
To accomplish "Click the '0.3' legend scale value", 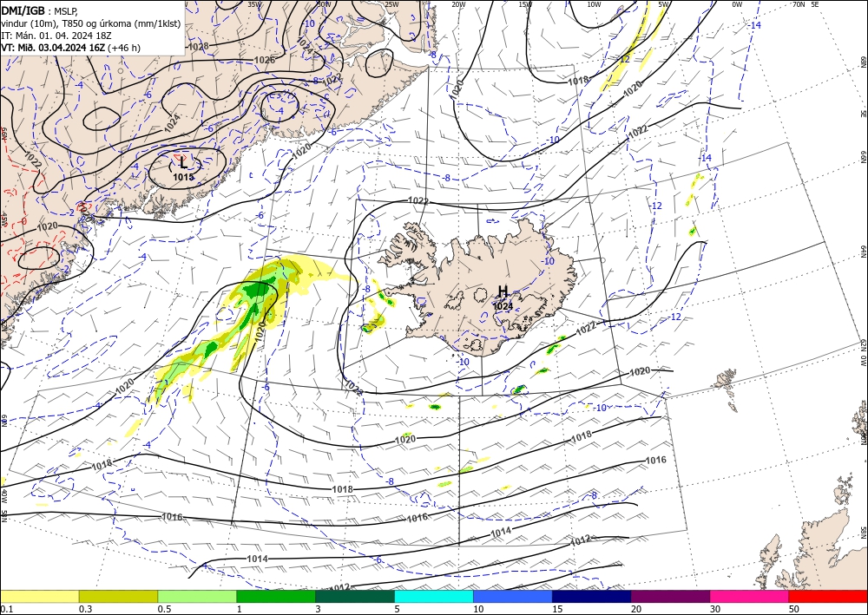I will (x=85, y=609).
